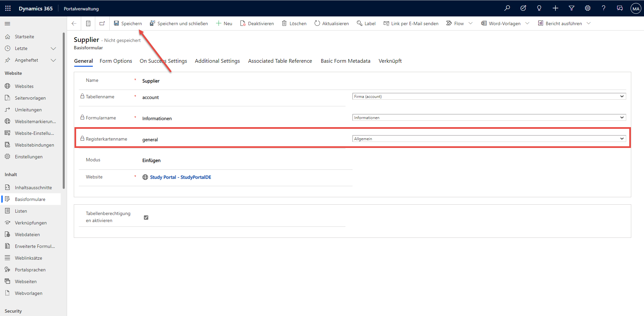
Task: Click the sidebar vertical scrollbar
Action: [x=64, y=111]
